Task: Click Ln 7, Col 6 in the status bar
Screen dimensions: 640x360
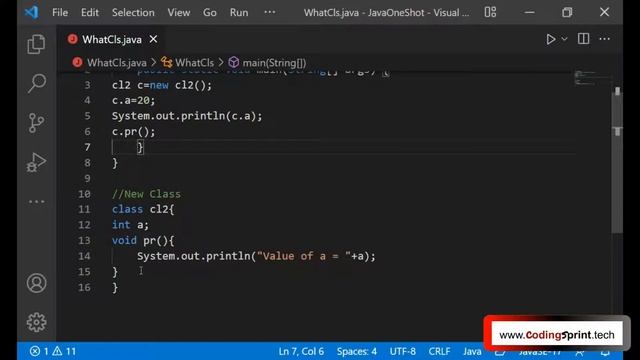Action: (x=301, y=351)
